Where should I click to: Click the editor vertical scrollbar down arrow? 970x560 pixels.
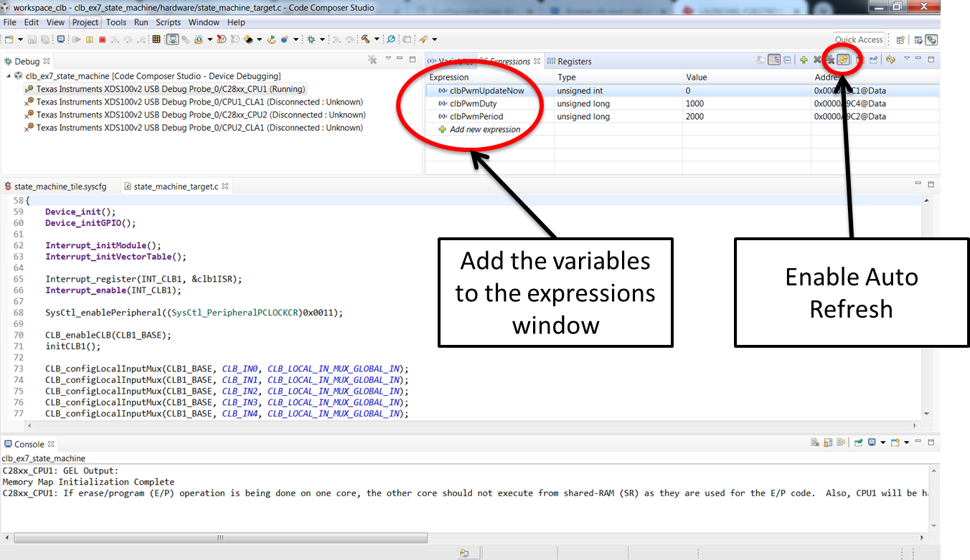[x=926, y=414]
